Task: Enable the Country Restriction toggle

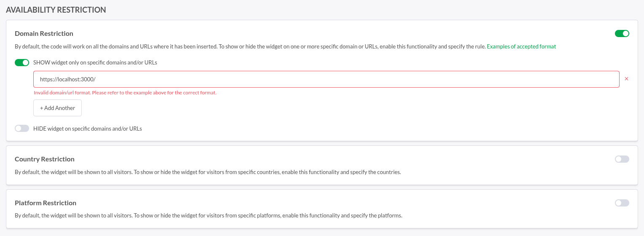Action: coord(622,159)
